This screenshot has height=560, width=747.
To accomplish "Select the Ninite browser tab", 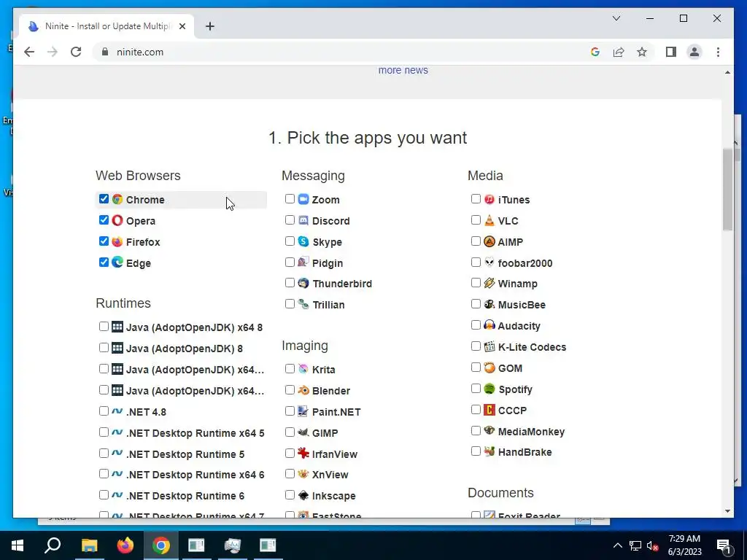I will (107, 26).
